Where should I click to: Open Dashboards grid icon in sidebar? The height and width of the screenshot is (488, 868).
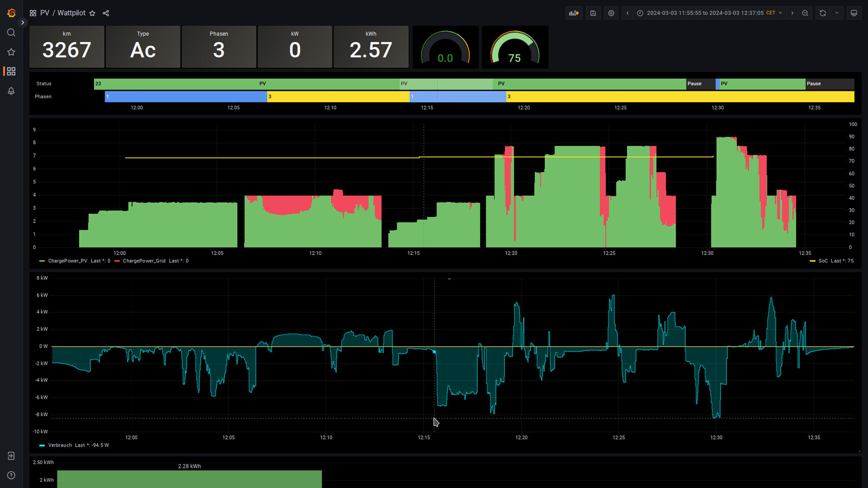click(x=11, y=71)
